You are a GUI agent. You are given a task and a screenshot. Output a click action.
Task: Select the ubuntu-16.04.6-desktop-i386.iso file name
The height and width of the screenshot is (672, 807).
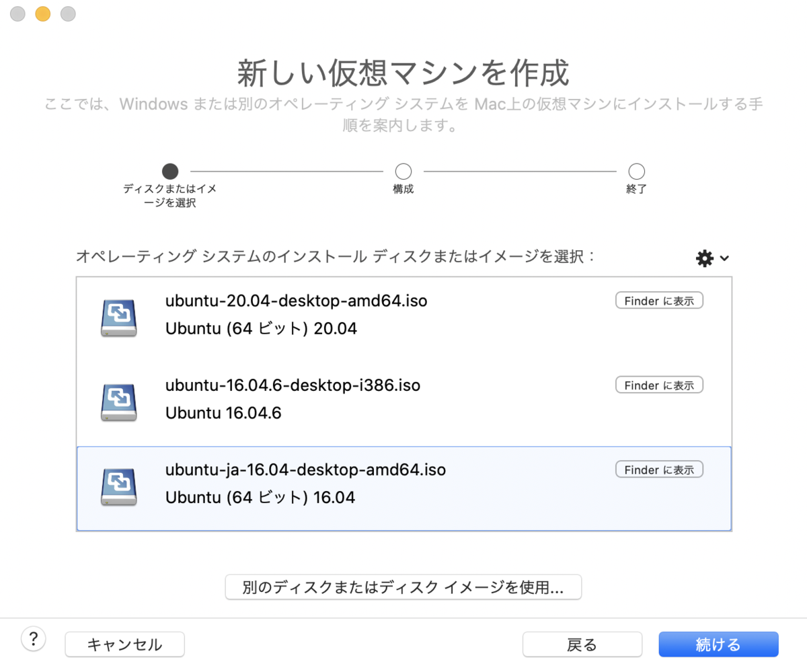click(x=293, y=385)
